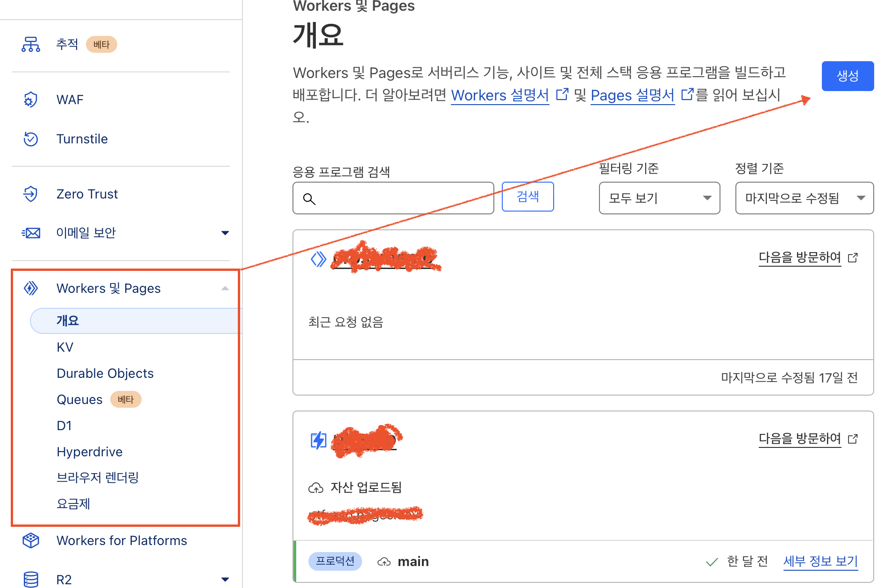891x588 pixels.
Task: Click the 프로덕션 environment badge
Action: (x=335, y=561)
